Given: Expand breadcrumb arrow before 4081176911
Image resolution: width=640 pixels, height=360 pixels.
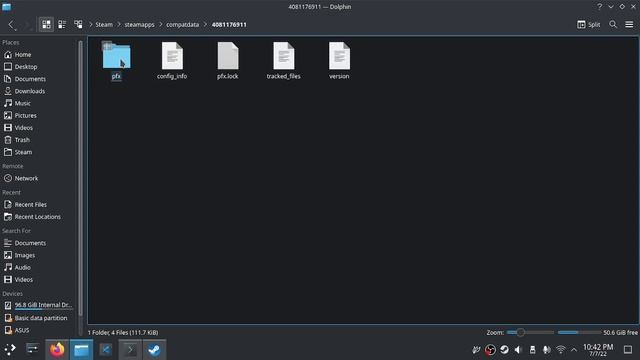Looking at the screenshot, I should (x=205, y=24).
